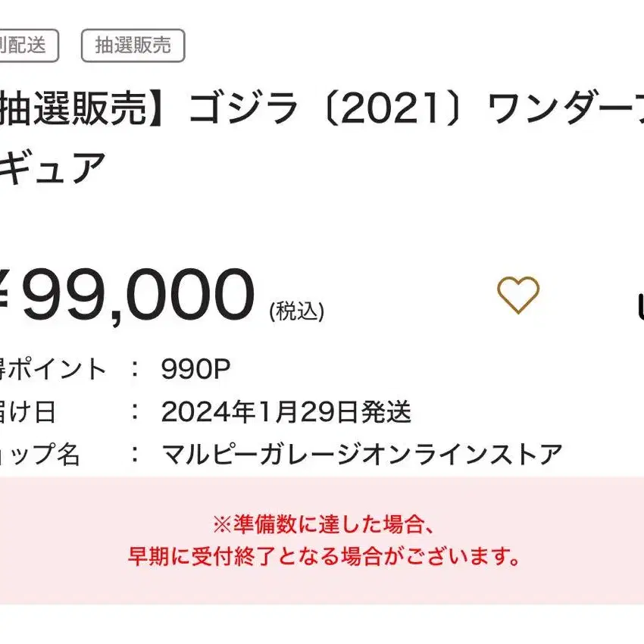Add item to favorites with heart icon
Image resolution: width=644 pixels, height=644 pixels.
click(x=518, y=295)
